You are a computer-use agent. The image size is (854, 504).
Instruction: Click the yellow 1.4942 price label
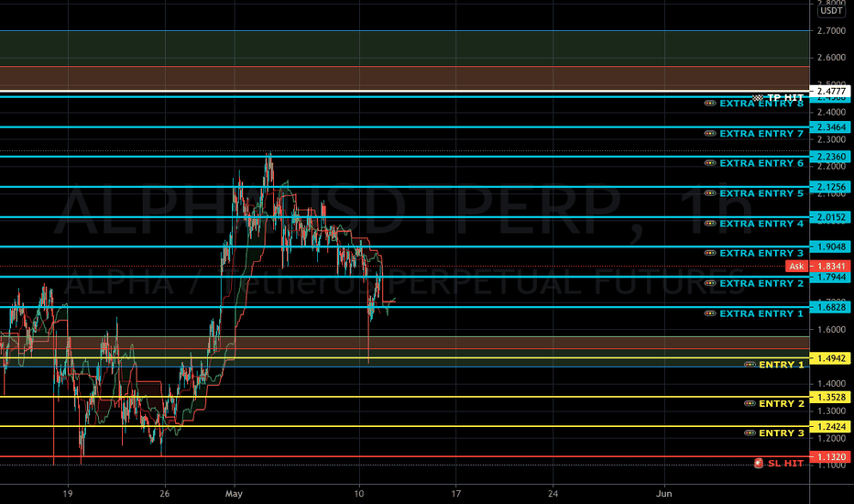[x=831, y=358]
